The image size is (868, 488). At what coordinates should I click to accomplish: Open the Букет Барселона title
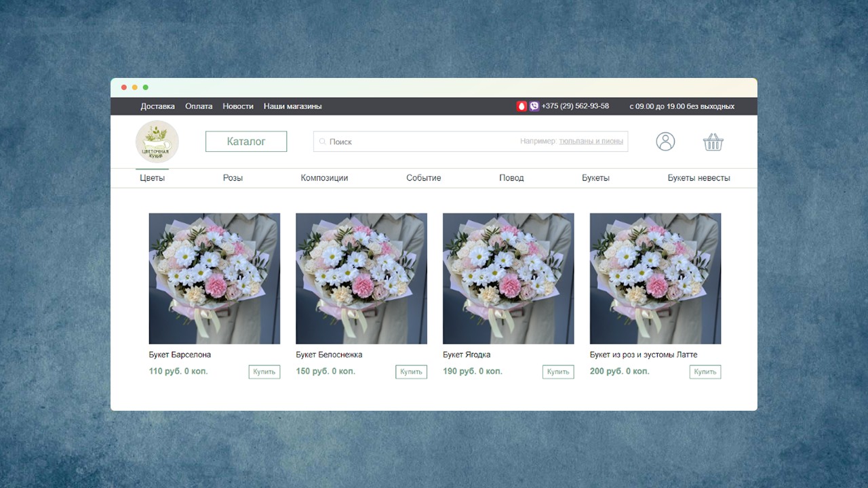[x=180, y=354]
